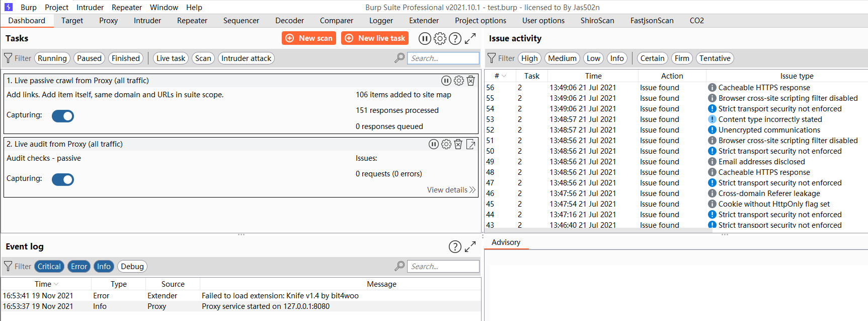Click the Burp Suite logo icon
868x321 pixels.
point(9,7)
